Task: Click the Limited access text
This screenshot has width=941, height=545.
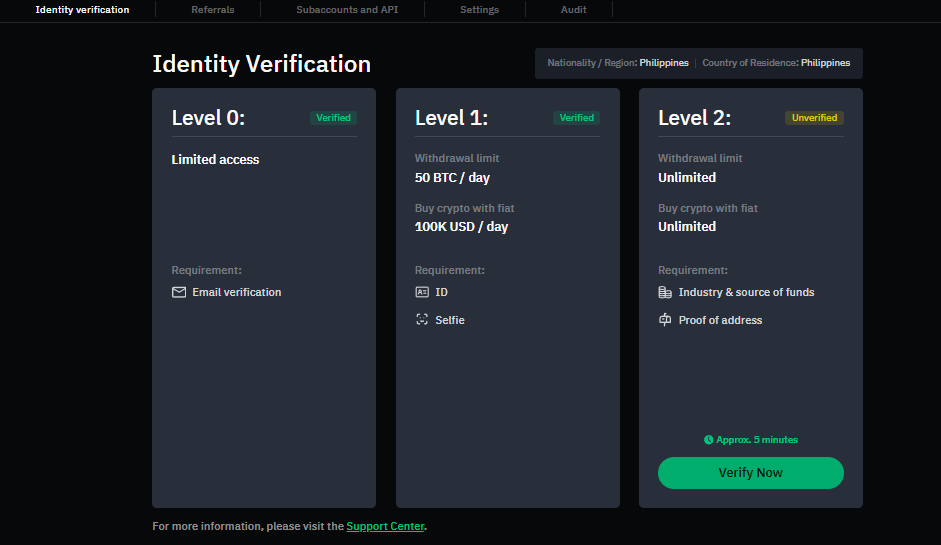Action: click(x=215, y=160)
